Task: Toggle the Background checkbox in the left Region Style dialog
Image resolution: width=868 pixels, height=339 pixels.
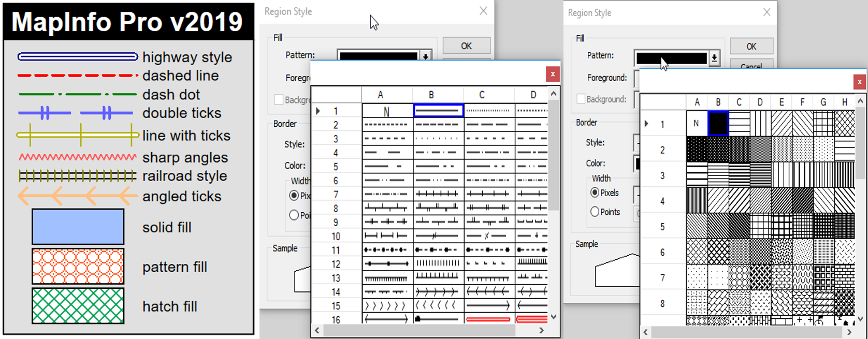Action: [279, 99]
